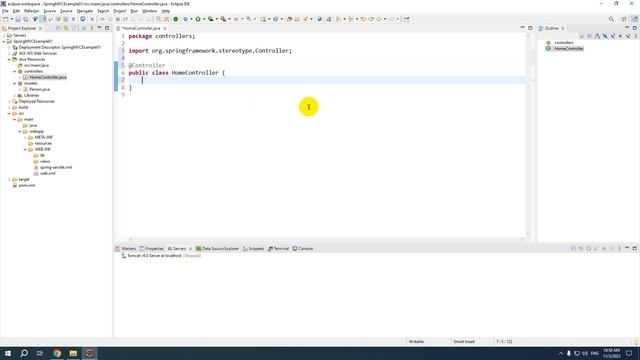Select the HomeController.java editor tab

click(x=141, y=28)
